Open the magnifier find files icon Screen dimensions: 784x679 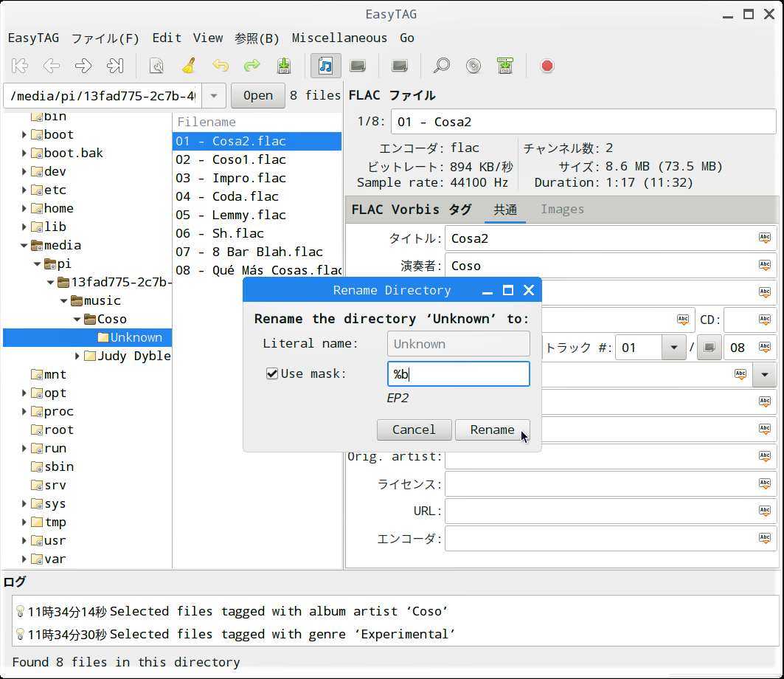tap(442, 66)
